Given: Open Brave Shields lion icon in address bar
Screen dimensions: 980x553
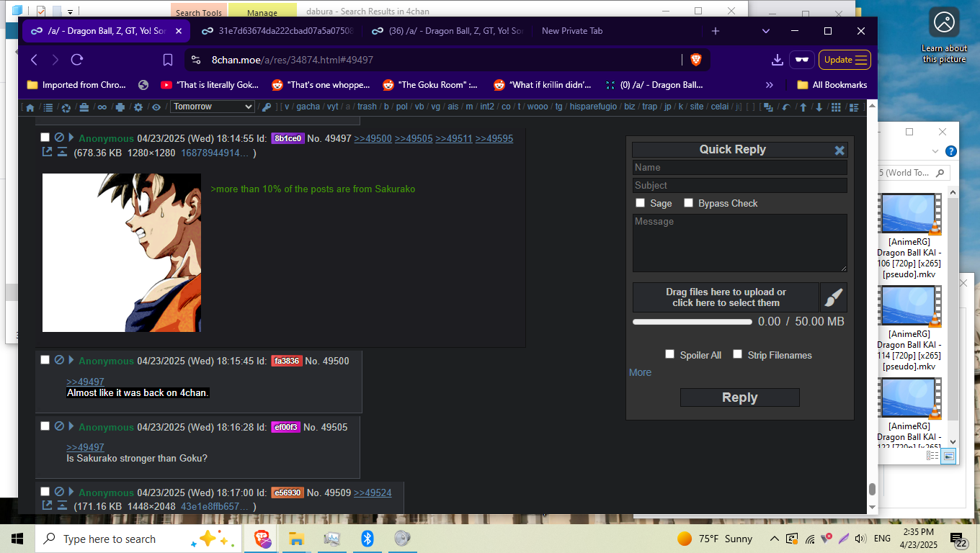Looking at the screenshot, I should pos(696,60).
